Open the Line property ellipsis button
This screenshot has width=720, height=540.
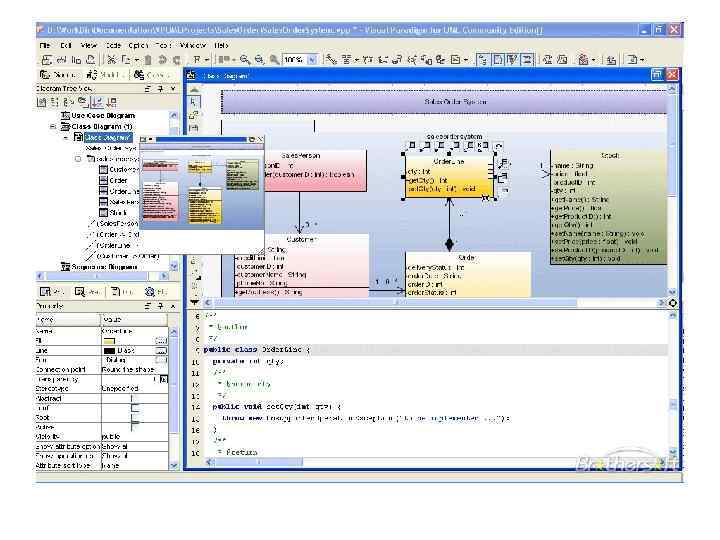(x=161, y=350)
